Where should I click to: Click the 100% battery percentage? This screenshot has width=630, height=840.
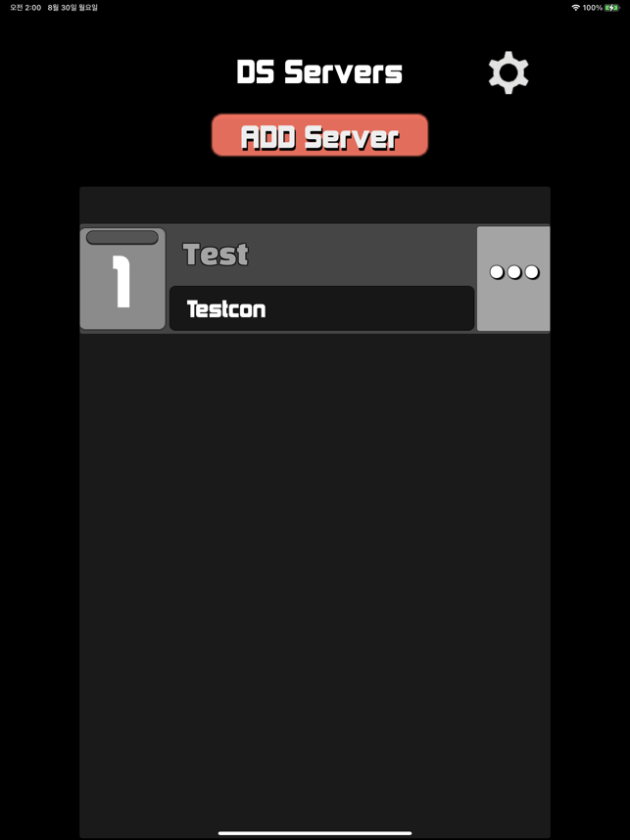point(593,8)
